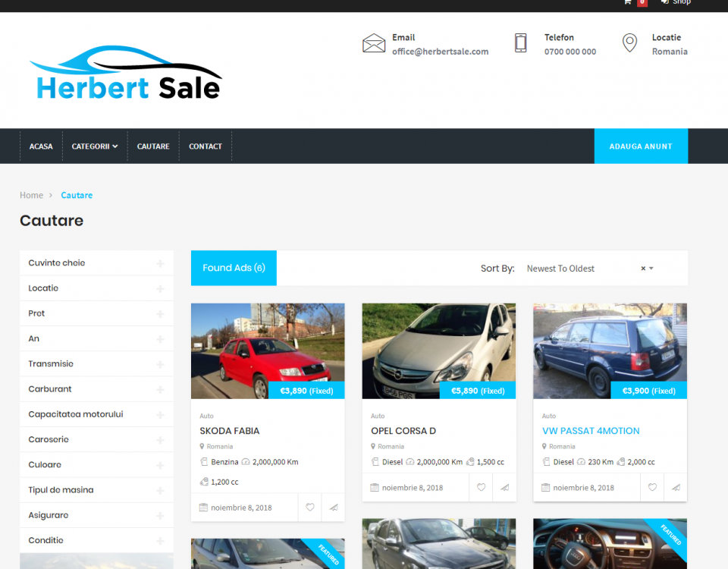The width and height of the screenshot is (728, 569).
Task: Expand the Tipul de masina filter
Action: tap(96, 490)
